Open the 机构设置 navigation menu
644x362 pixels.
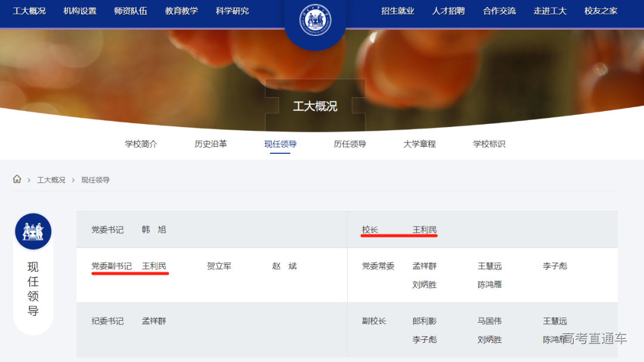click(80, 11)
